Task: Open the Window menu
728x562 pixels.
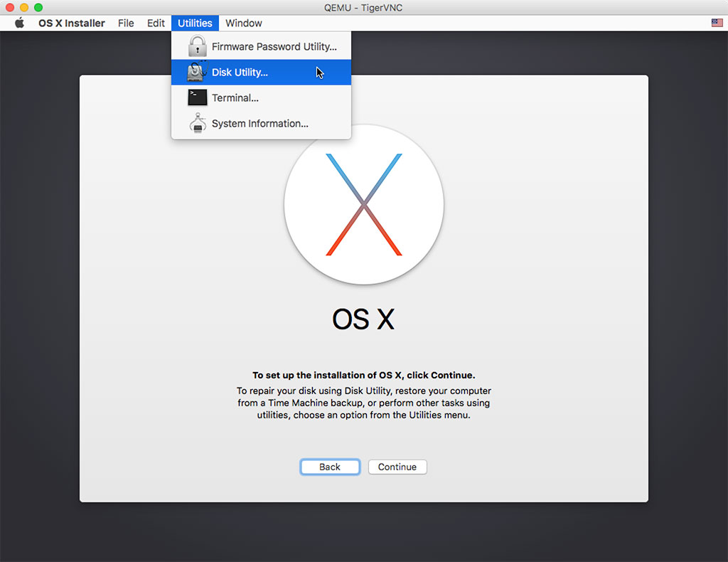Action: click(244, 23)
